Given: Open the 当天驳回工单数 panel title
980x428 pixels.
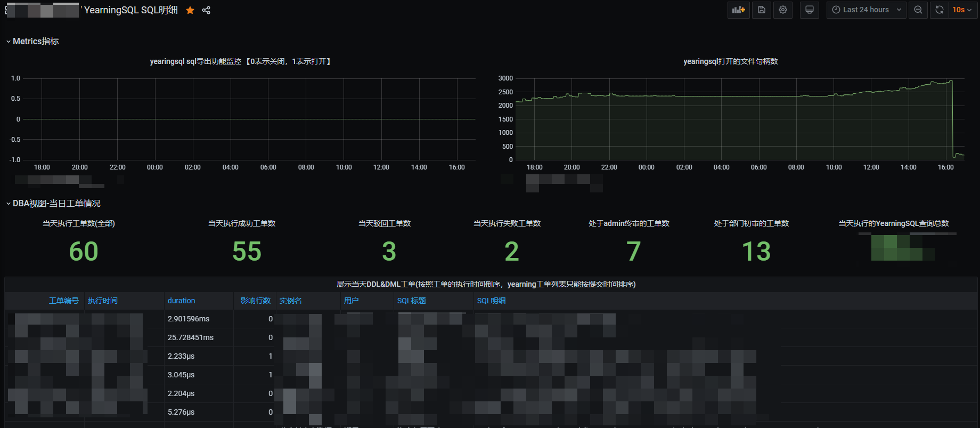Looking at the screenshot, I should [x=385, y=223].
